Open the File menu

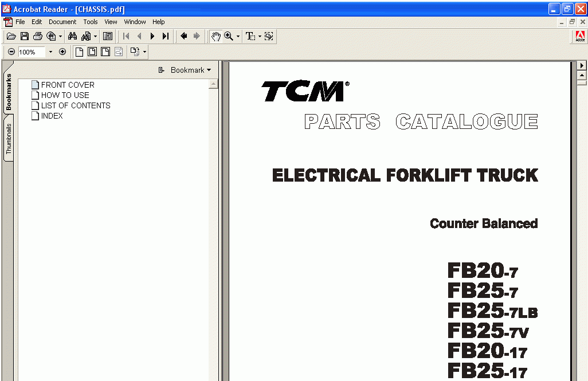[x=20, y=22]
